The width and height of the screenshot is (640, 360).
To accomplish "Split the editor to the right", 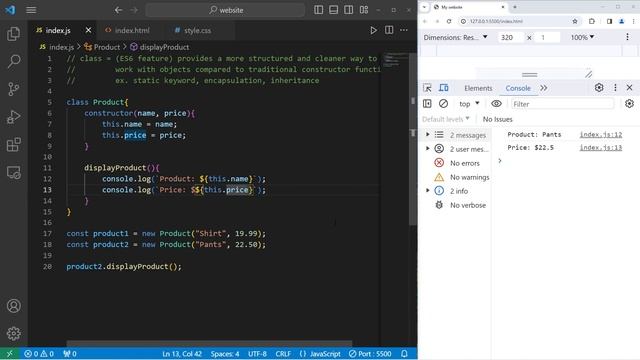I will 389,30.
